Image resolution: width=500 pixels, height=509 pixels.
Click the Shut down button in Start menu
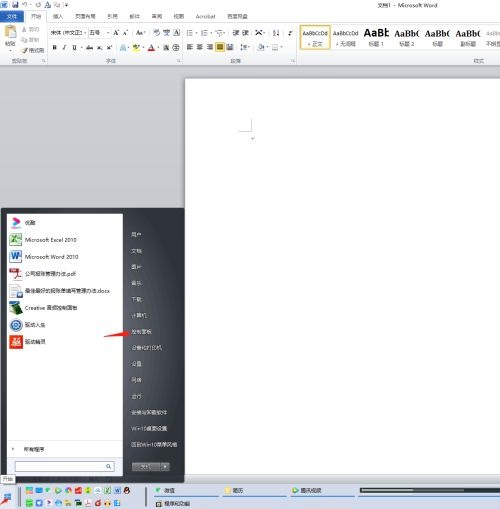[146, 467]
